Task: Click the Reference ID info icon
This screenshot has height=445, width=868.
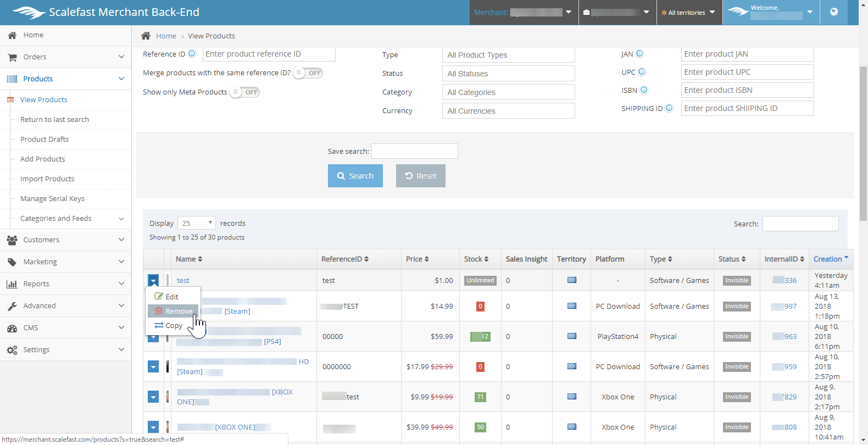Action: click(192, 54)
